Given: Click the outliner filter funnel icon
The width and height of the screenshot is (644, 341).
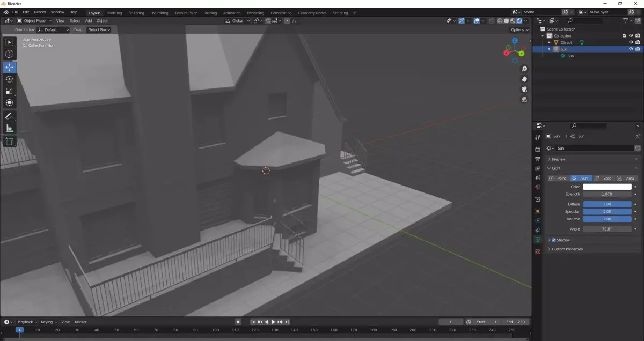Looking at the screenshot, I should click(626, 20).
